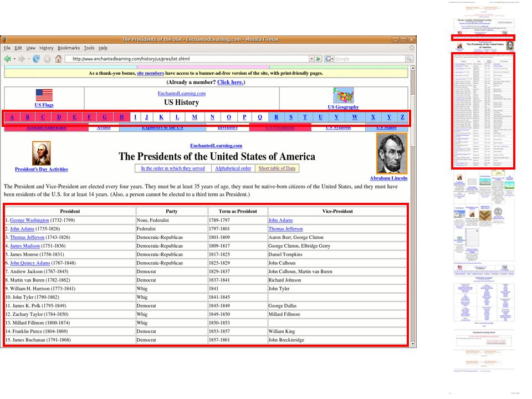
Task: Open the Tools menu
Action: [89, 48]
